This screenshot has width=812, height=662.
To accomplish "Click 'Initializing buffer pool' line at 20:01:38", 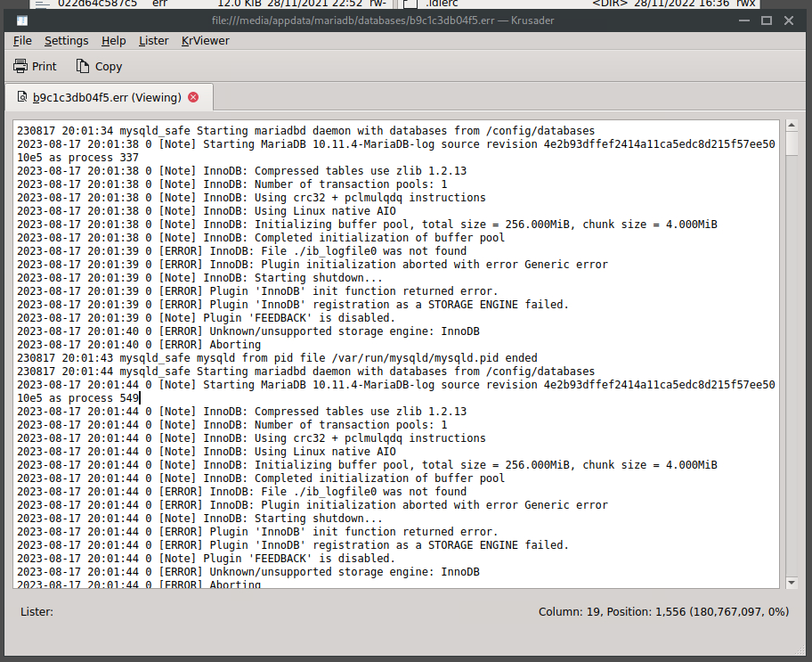I will click(367, 225).
